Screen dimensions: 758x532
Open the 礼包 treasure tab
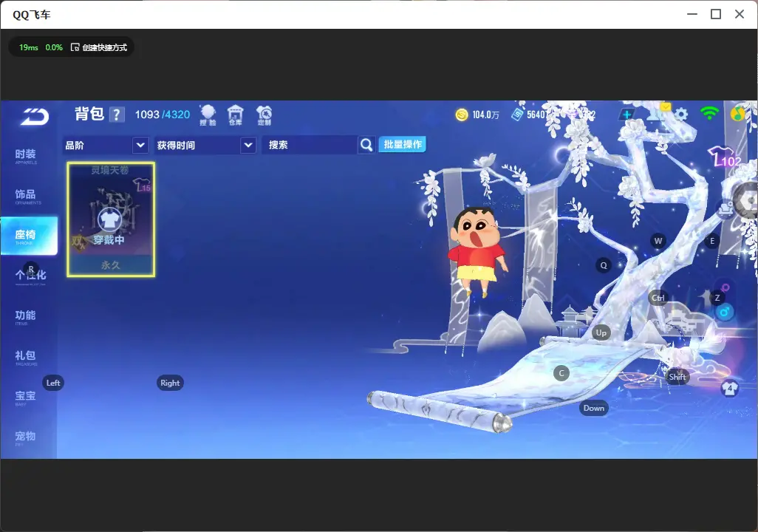[26, 357]
